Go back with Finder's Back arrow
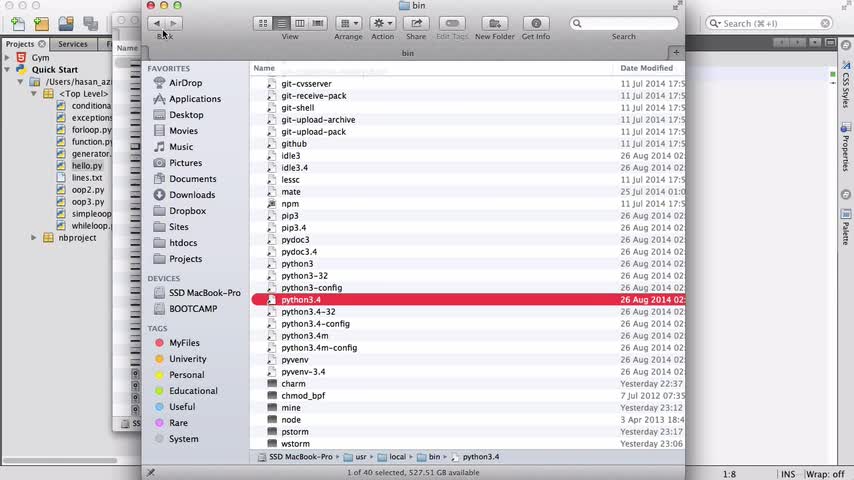 [x=156, y=23]
